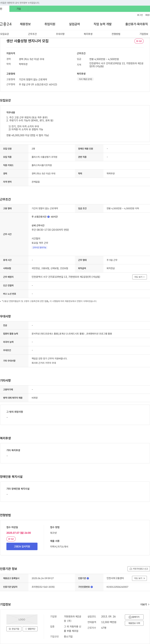Open company 홈페이지 button
This screenshot has width=150, height=644.
click(x=134, y=617)
